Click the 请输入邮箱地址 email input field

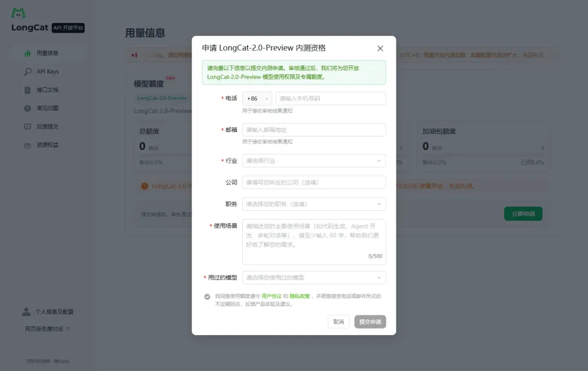pyautogui.click(x=314, y=130)
